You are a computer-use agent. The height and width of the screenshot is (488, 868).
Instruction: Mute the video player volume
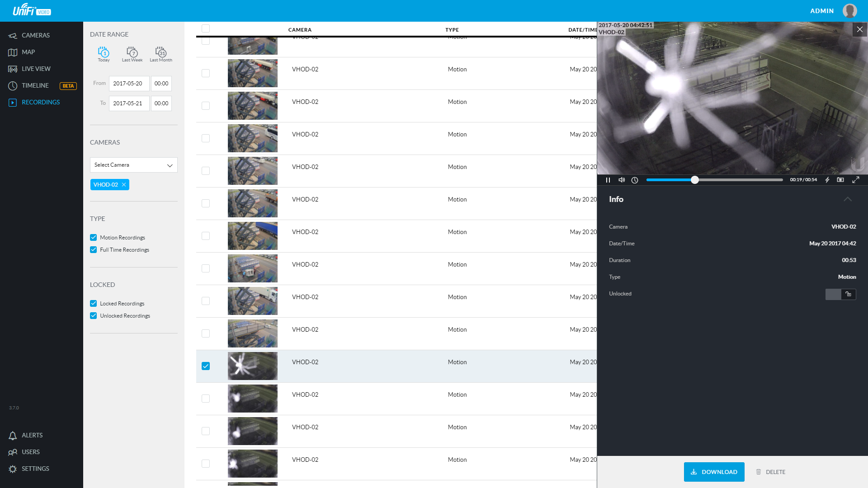[622, 180]
